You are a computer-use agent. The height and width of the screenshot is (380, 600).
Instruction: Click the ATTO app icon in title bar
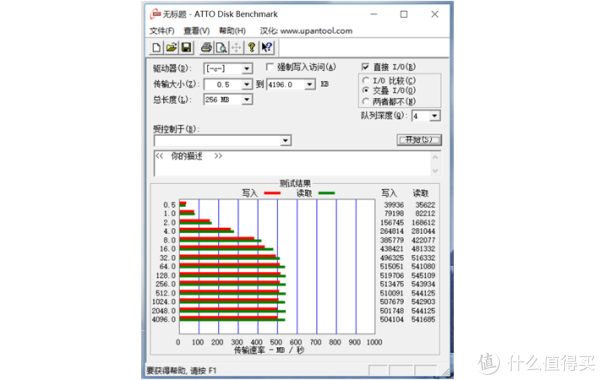[x=155, y=14]
